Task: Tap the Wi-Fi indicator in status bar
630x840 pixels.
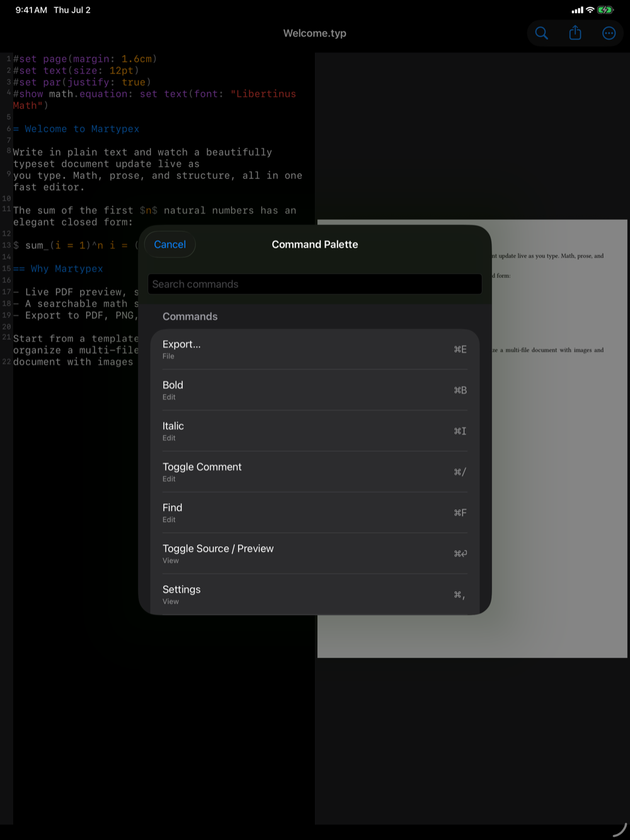Action: [590, 10]
